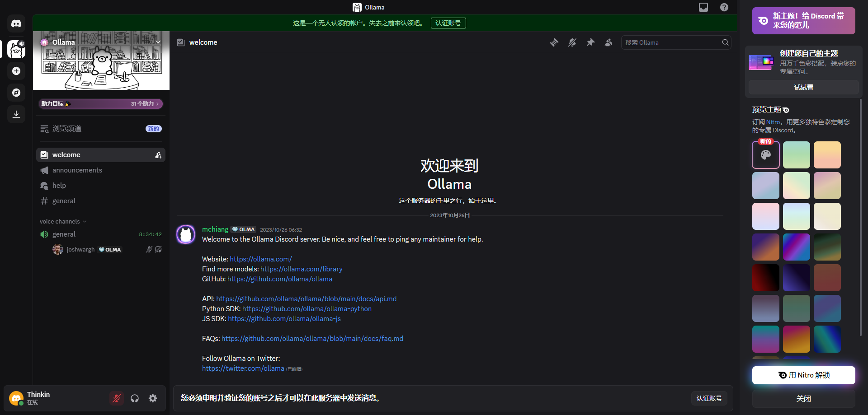Expand the Ollama server dropdown menu
This screenshot has width=868, height=415.
(x=158, y=42)
